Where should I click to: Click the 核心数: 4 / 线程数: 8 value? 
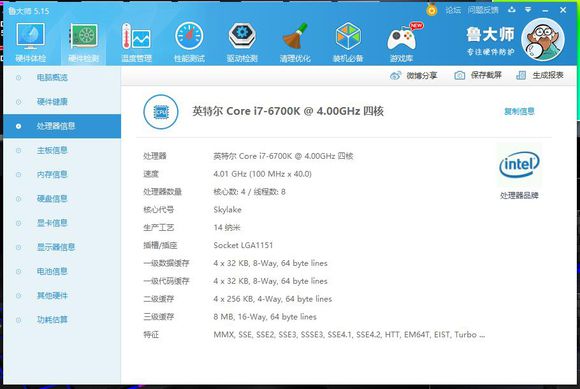click(x=249, y=192)
